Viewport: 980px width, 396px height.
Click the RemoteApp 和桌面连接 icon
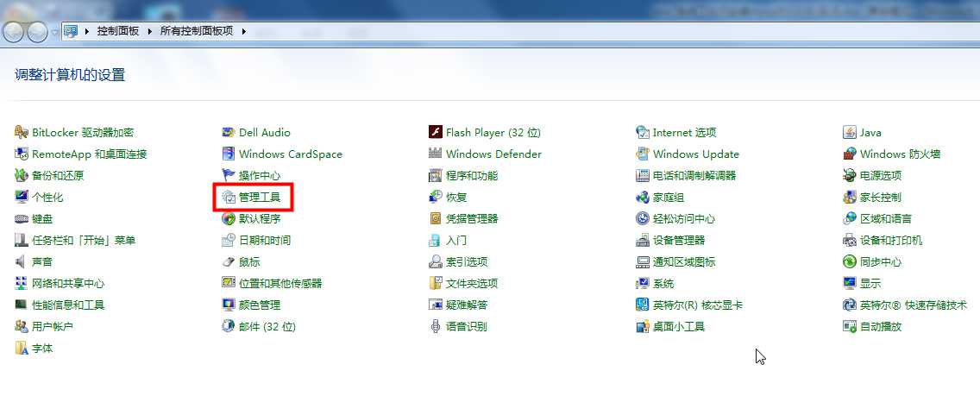click(x=22, y=154)
